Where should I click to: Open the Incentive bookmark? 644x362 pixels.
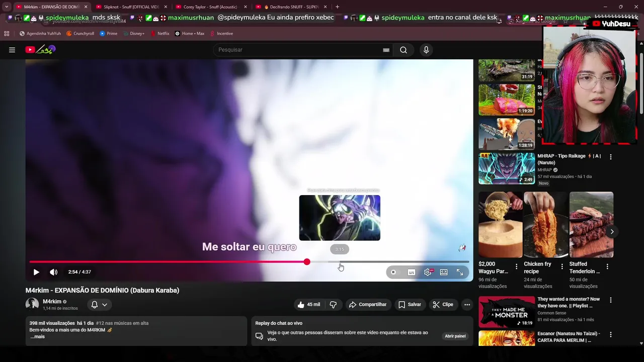(221, 34)
